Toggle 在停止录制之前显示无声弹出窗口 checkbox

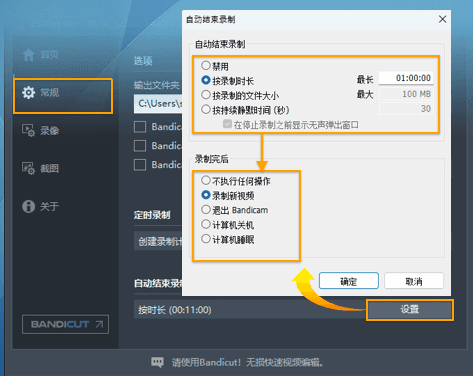[227, 124]
